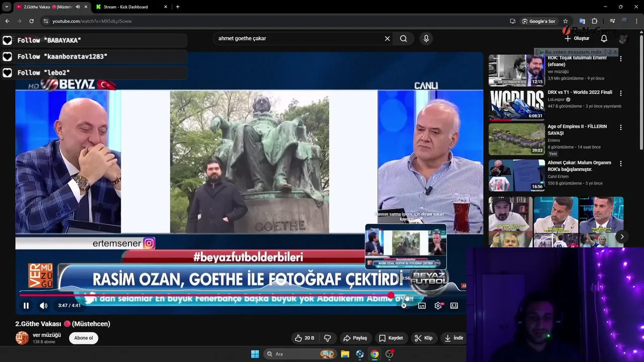Image resolution: width=644 pixels, height=362 pixels.
Task: Close the Stream - Kick Dashboard tab
Action: click(166, 7)
